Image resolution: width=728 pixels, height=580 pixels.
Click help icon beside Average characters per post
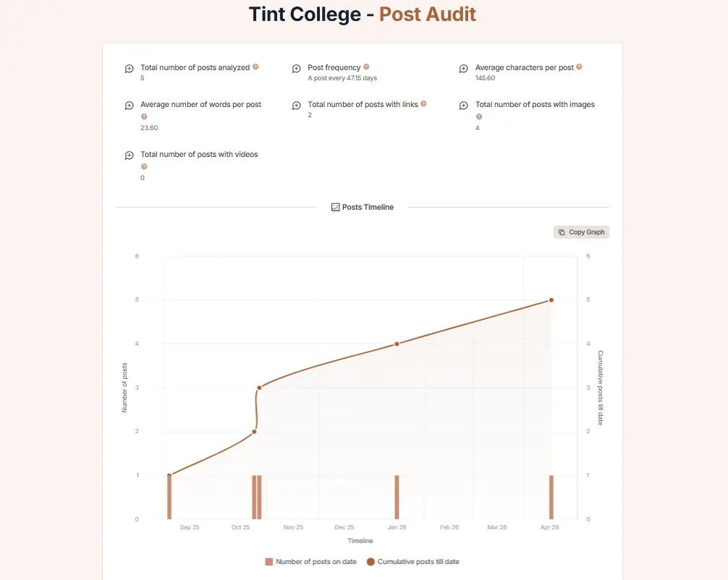point(579,67)
